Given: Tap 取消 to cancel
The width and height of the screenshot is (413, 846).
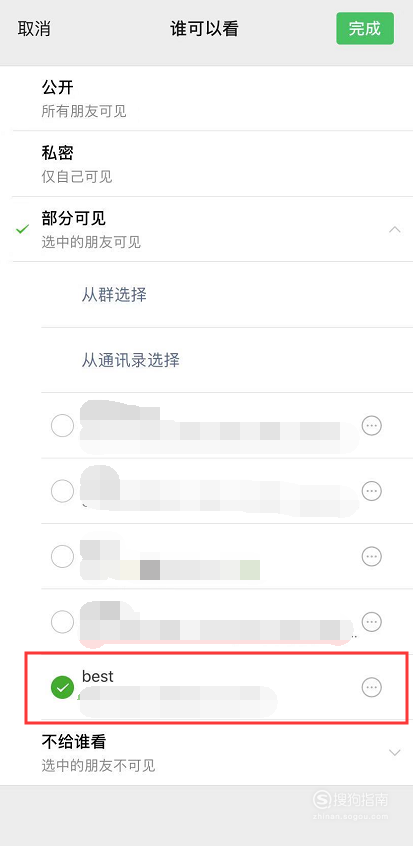Looking at the screenshot, I should click(34, 29).
